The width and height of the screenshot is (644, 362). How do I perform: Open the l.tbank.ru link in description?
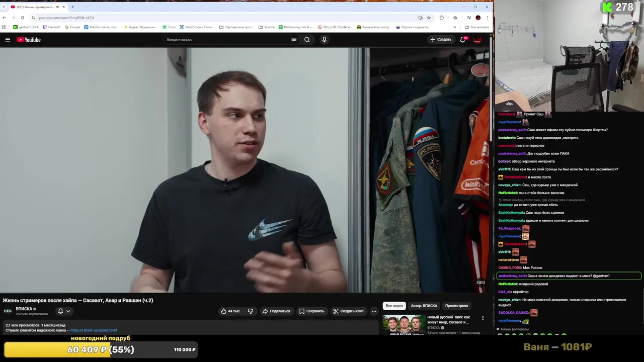[94, 330]
